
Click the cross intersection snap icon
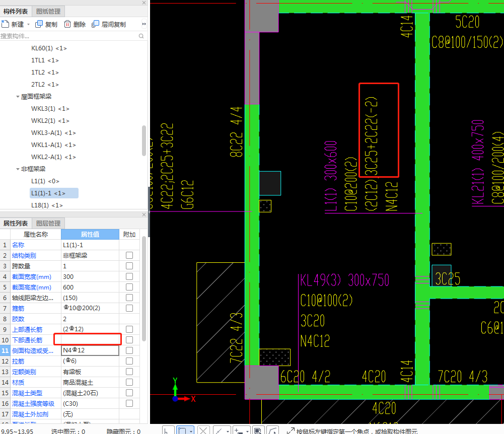click(203, 430)
